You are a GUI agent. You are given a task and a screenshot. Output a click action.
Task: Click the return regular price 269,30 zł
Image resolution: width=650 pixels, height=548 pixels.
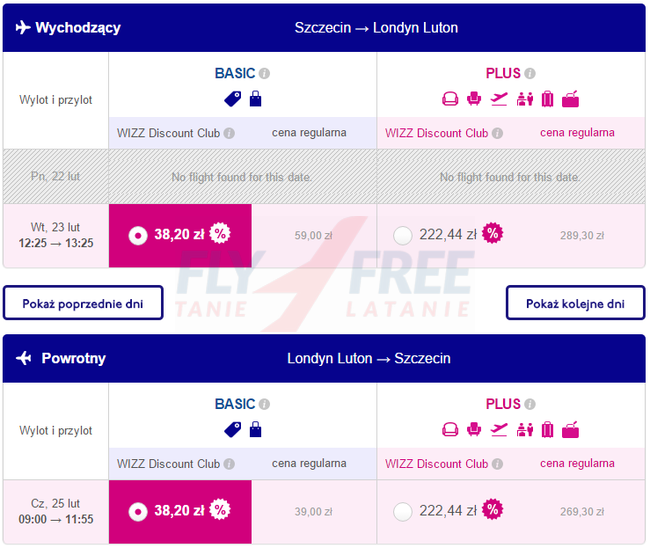(581, 511)
